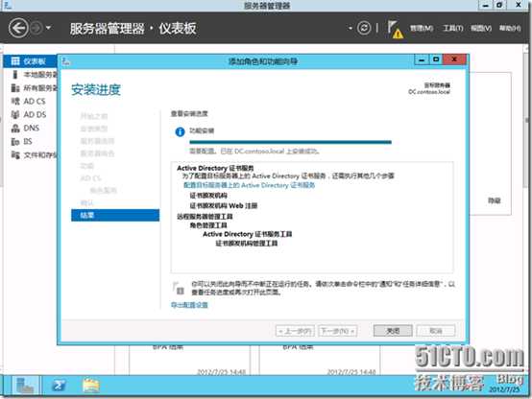Click the AD certificate services configuration link
532x399 pixels.
click(x=249, y=185)
